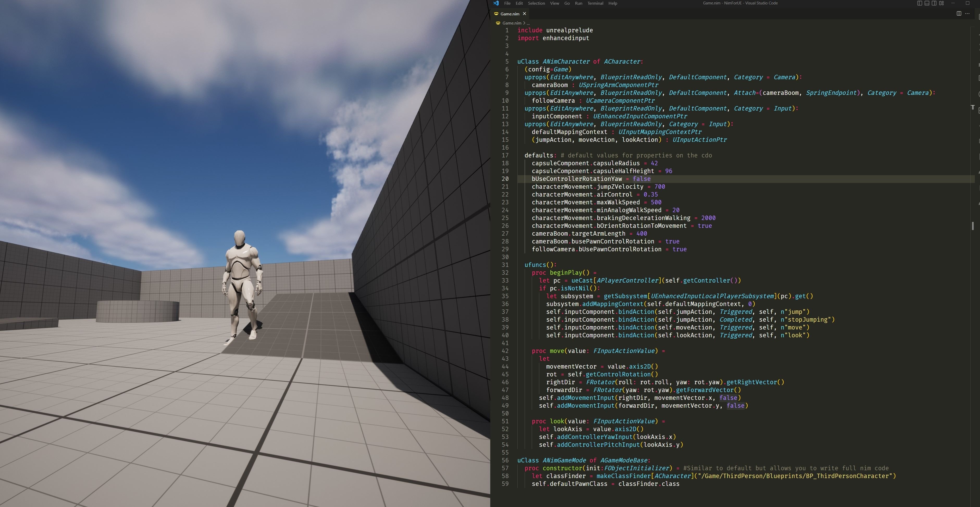The height and width of the screenshot is (507, 980).
Task: Open the editor More Actions ellipsis
Action: point(967,13)
